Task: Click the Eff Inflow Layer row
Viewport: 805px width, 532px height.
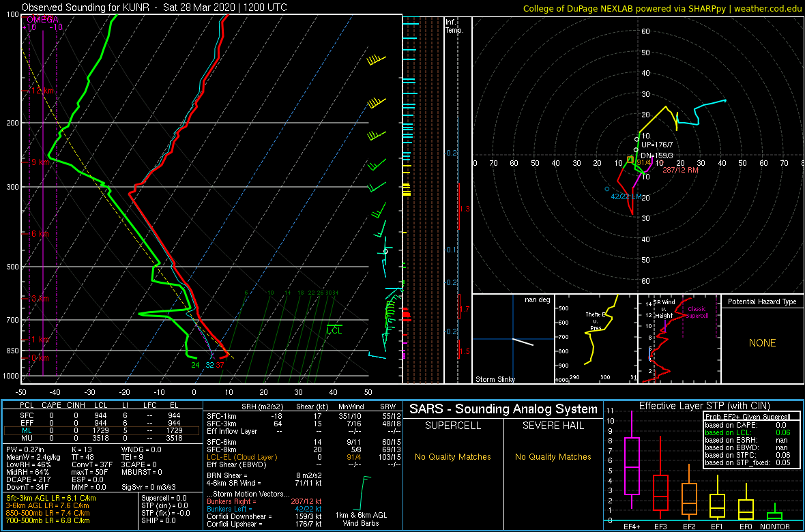Action: pos(303,431)
